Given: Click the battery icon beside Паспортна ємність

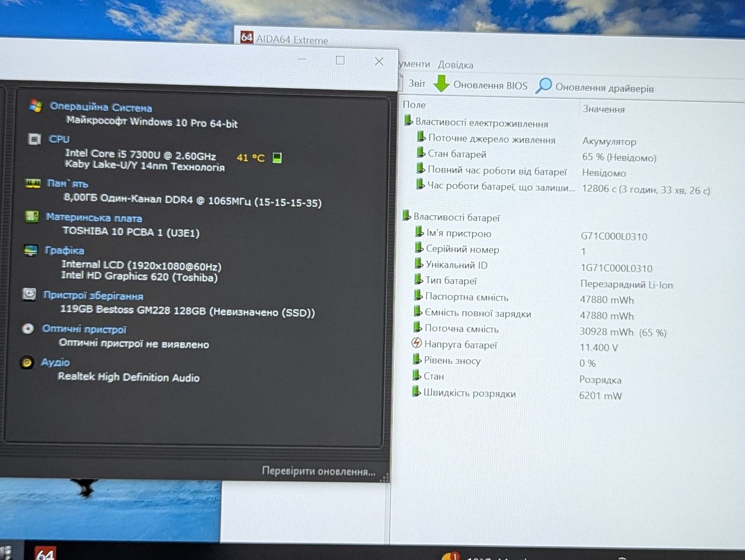Looking at the screenshot, I should click(x=418, y=295).
